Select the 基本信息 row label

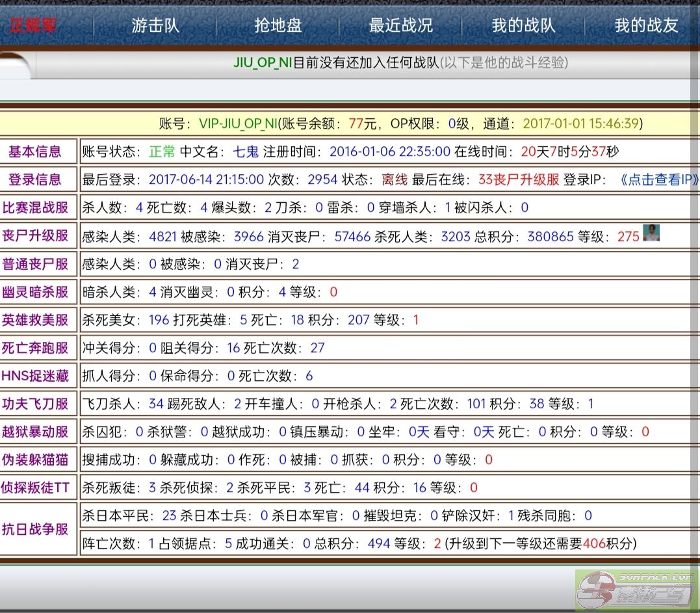click(35, 152)
